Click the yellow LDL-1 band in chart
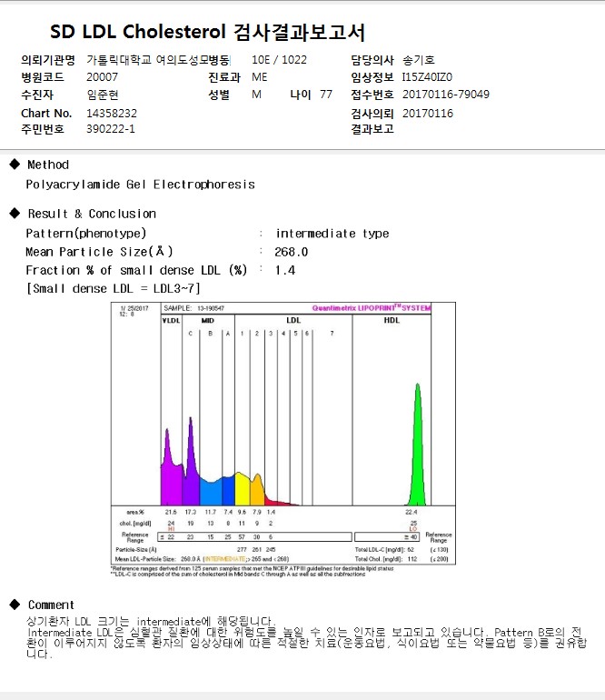Viewport: 605px width, 700px height. pos(243,490)
